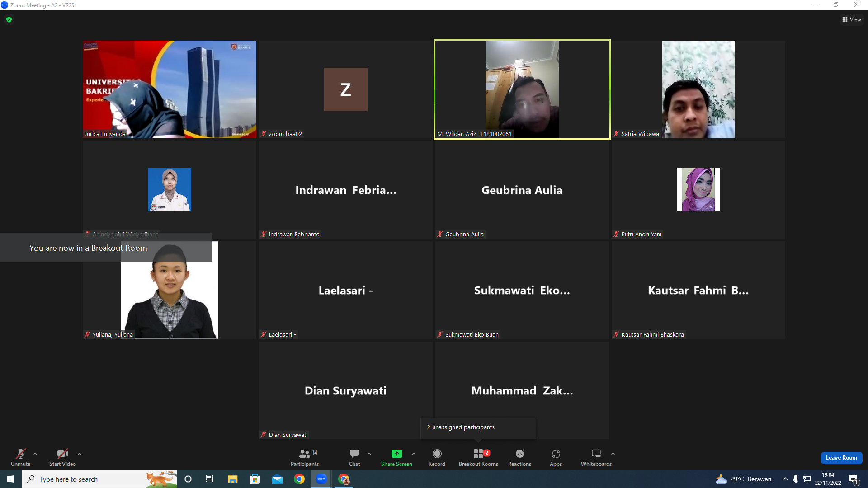Open the Reactions menu
Image resolution: width=868 pixels, height=488 pixels.
(520, 457)
